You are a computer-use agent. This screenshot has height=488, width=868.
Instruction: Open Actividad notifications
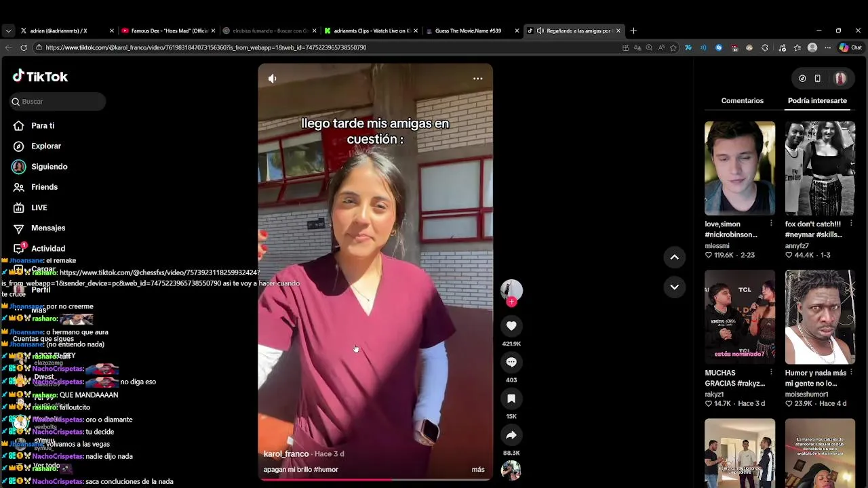(x=47, y=249)
